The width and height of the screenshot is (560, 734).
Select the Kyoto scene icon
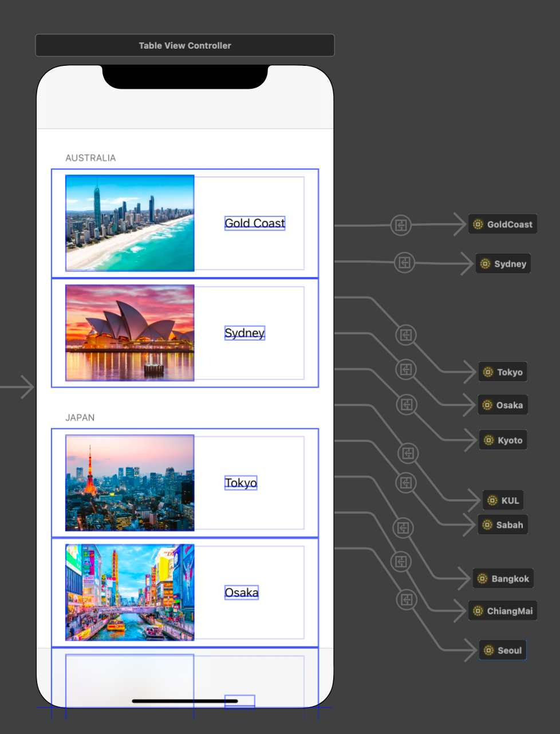point(503,440)
